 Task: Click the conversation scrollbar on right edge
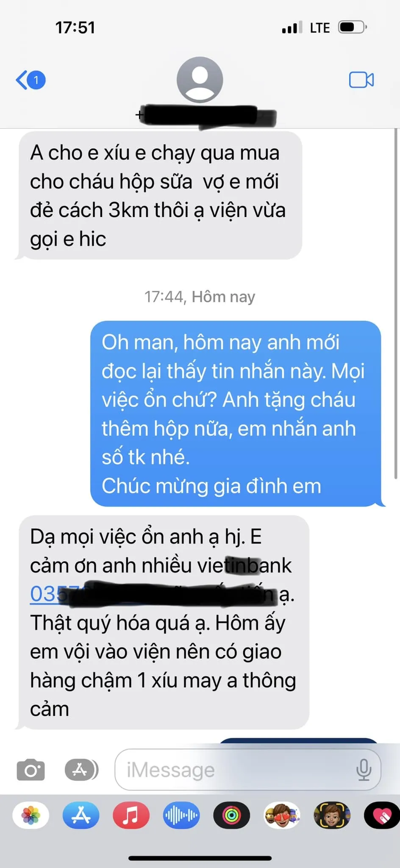click(x=396, y=303)
